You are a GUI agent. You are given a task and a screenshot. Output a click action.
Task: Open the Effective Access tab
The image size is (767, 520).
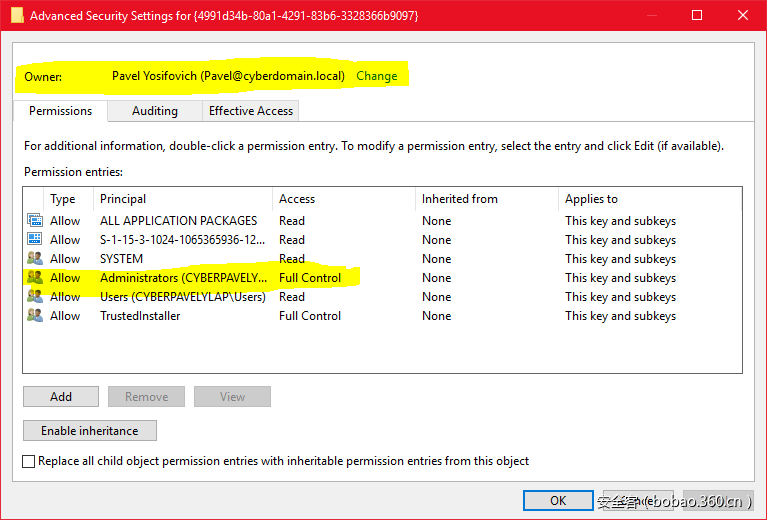click(x=250, y=111)
